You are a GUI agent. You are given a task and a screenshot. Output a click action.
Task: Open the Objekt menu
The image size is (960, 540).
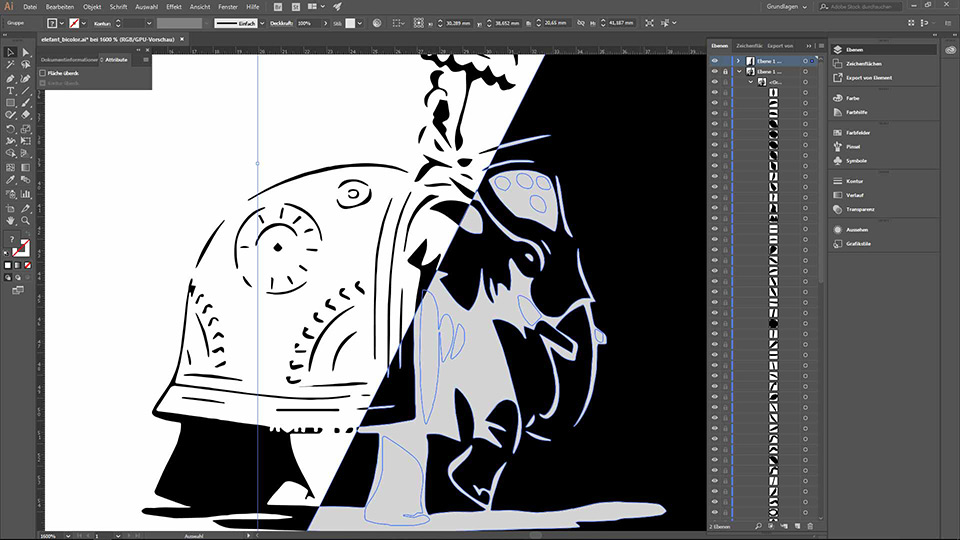click(92, 7)
